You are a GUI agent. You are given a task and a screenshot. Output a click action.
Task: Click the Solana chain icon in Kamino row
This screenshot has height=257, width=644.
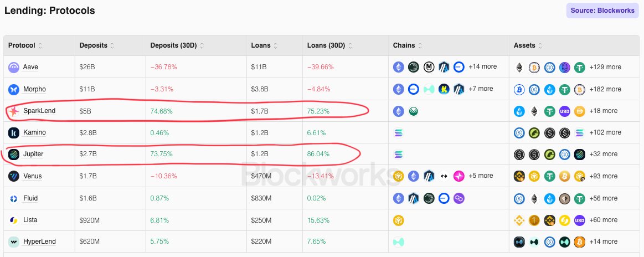398,132
